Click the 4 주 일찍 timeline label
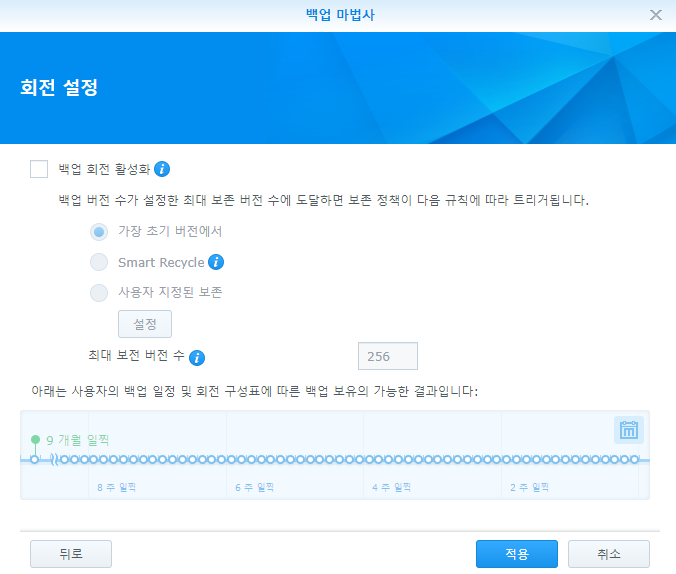The image size is (676, 574). [391, 487]
